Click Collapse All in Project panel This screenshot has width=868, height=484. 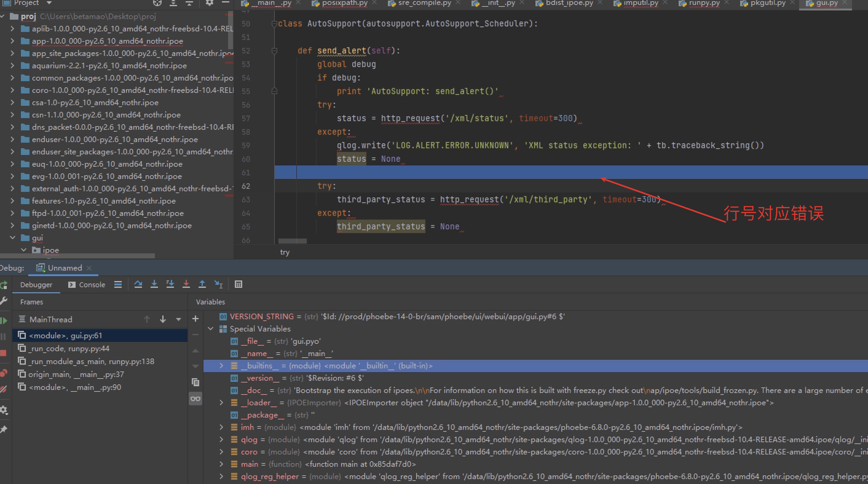(189, 3)
